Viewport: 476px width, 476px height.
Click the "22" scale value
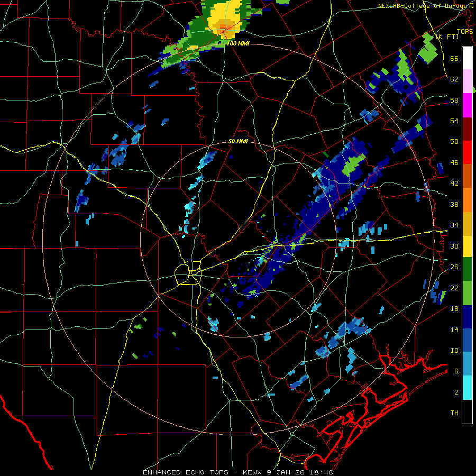tap(454, 288)
